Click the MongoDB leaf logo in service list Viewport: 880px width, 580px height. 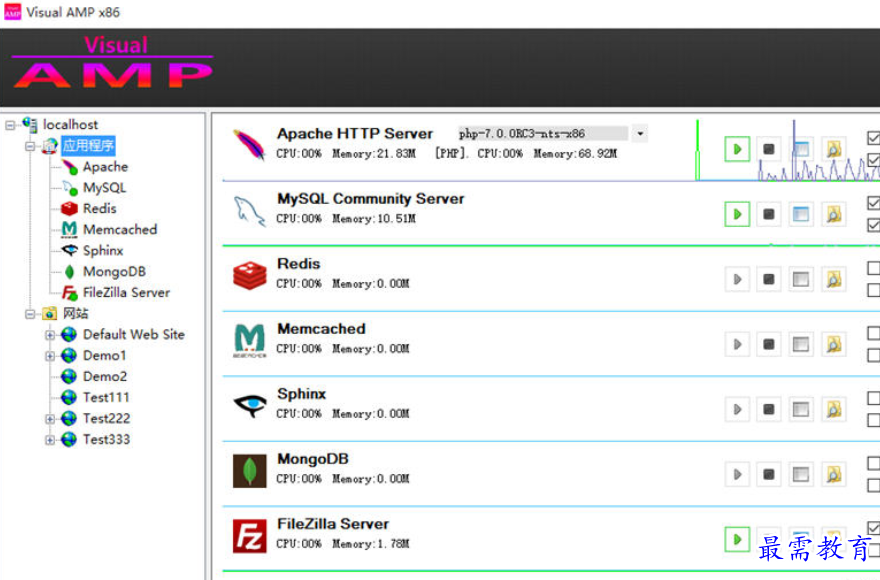tap(249, 471)
